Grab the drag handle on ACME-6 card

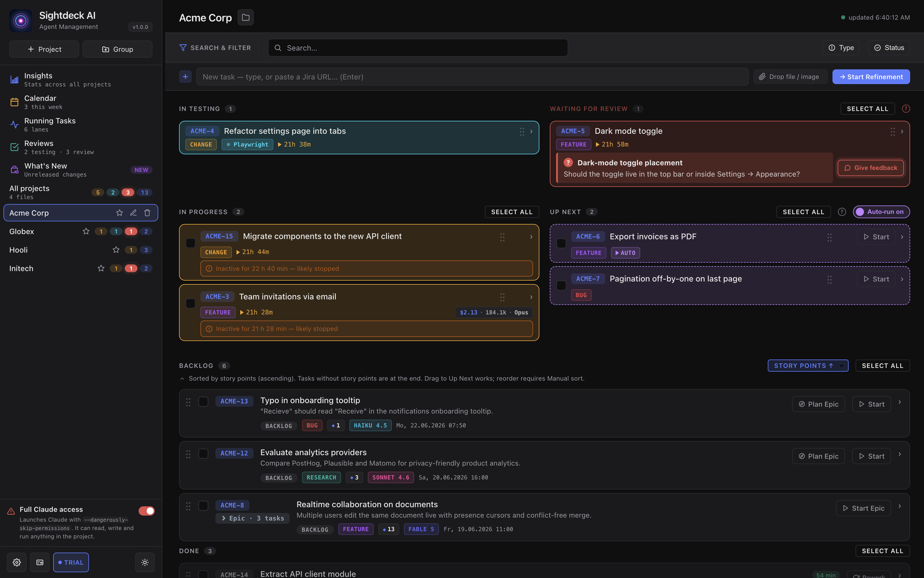pos(829,237)
